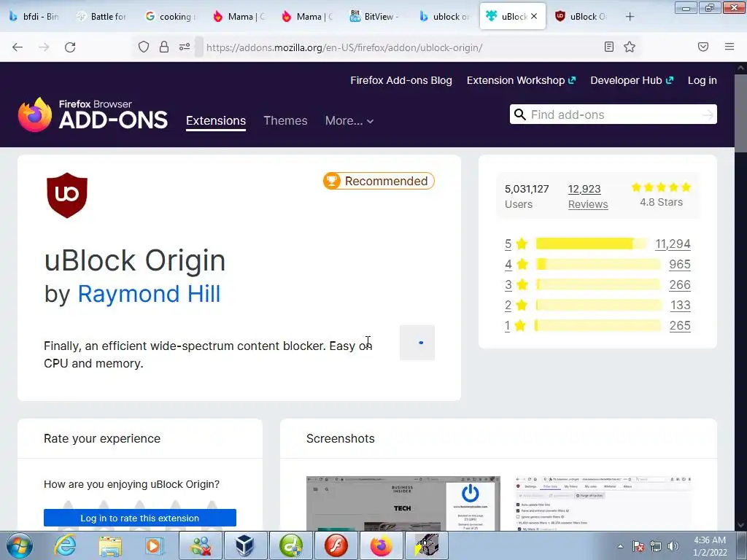Open Windows Start menu orb
Screen dimensions: 747x560
20,545
